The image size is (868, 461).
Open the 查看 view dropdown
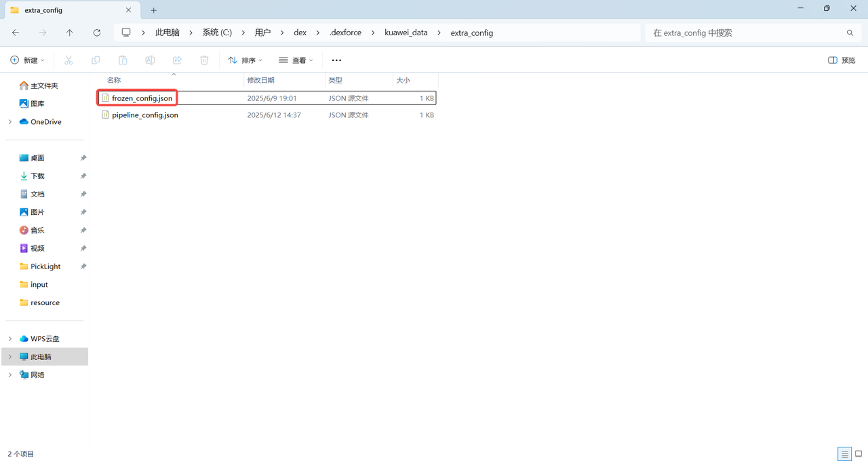pyautogui.click(x=296, y=60)
